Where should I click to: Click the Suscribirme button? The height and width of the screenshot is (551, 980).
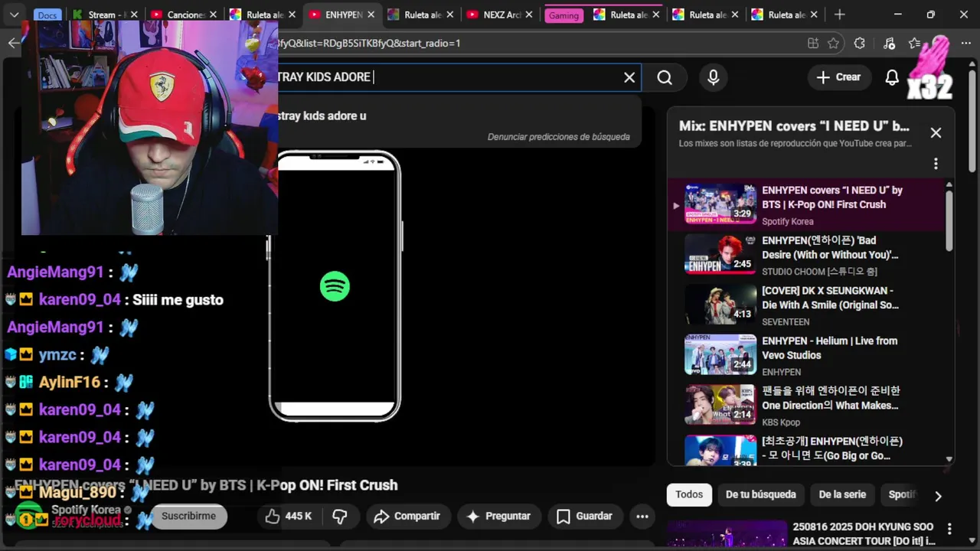[188, 516]
